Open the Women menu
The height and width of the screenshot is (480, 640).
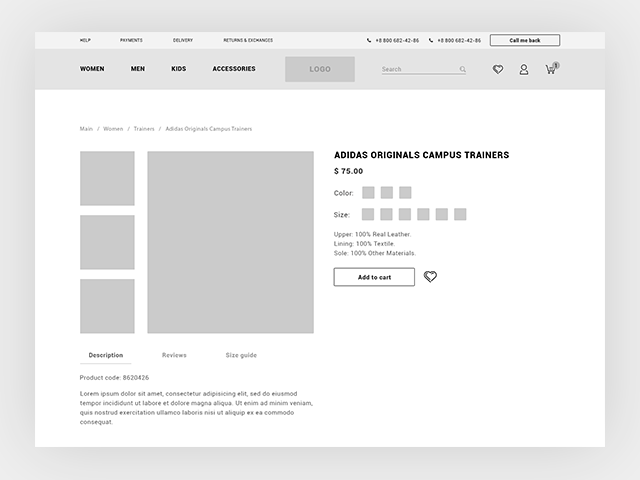(x=92, y=69)
